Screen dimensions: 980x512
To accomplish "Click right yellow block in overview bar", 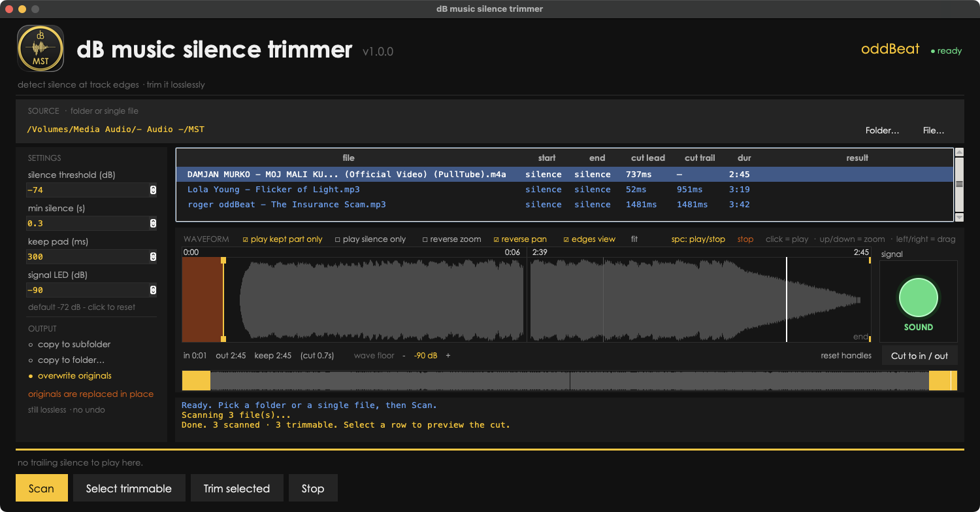I will 943,381.
